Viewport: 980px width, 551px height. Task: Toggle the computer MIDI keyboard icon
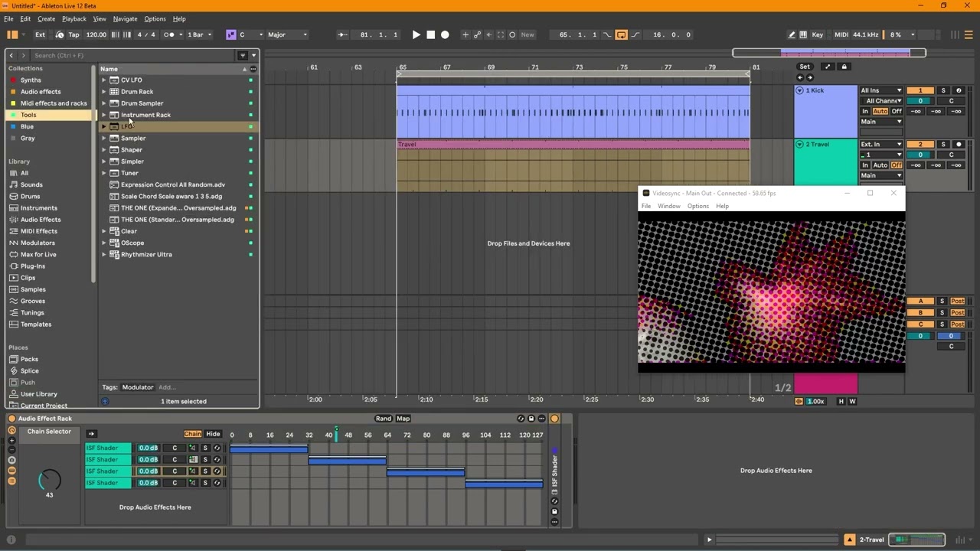pyautogui.click(x=803, y=34)
